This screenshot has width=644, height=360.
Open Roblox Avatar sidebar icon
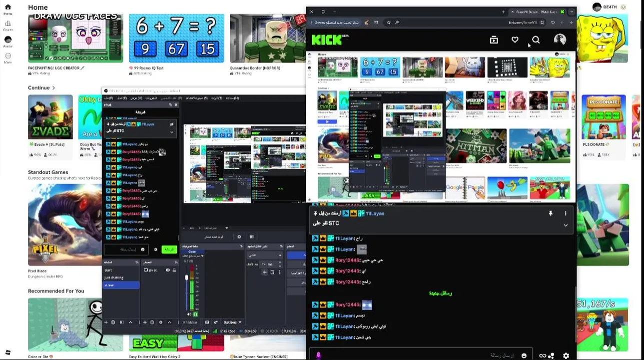coord(7,41)
